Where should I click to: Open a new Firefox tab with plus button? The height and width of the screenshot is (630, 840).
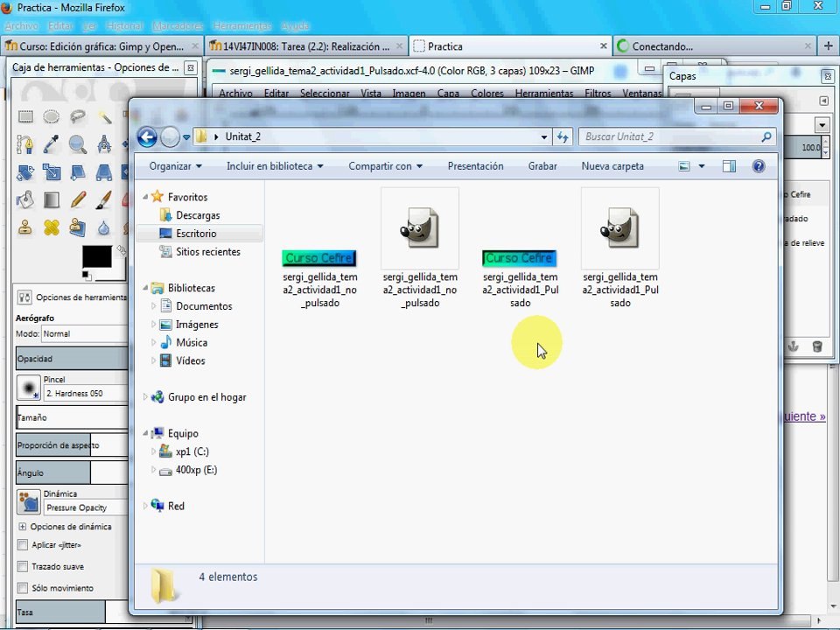[829, 46]
